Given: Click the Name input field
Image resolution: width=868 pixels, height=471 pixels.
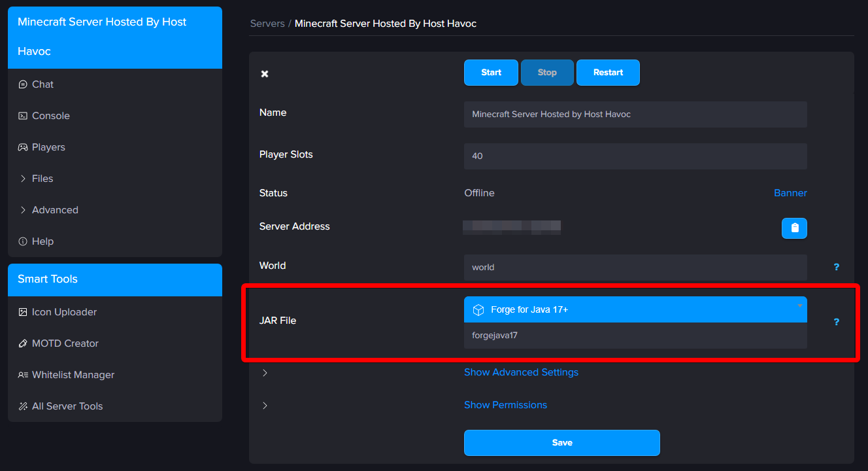Looking at the screenshot, I should point(635,114).
